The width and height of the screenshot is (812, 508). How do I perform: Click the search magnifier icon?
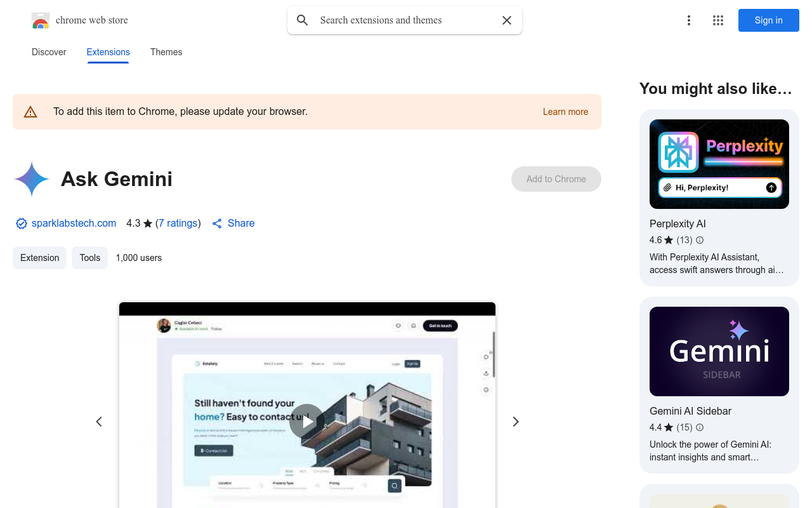303,20
